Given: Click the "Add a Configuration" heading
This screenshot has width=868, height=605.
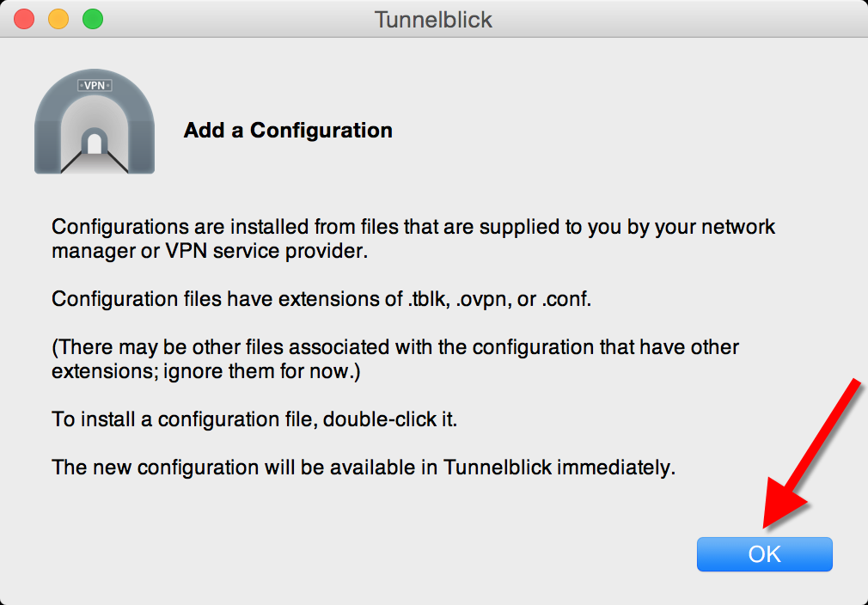Looking at the screenshot, I should click(x=288, y=131).
